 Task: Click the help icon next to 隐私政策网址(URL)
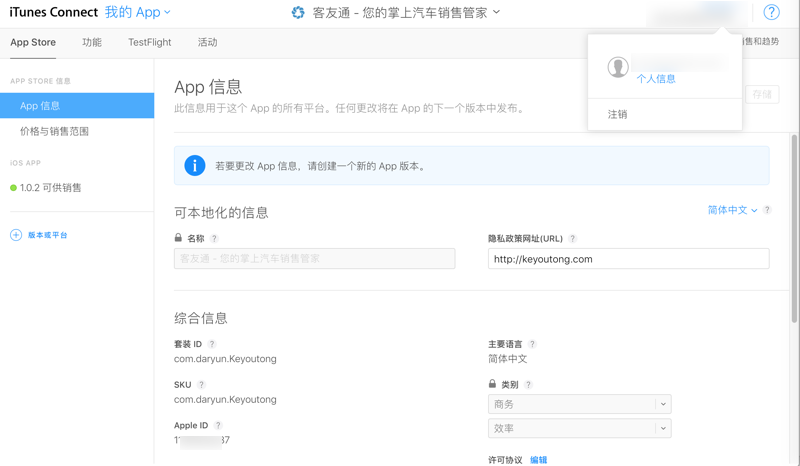coord(572,238)
